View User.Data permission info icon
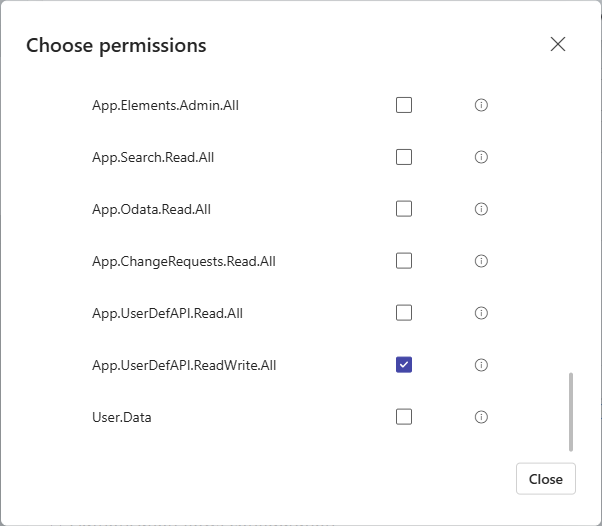 (481, 417)
